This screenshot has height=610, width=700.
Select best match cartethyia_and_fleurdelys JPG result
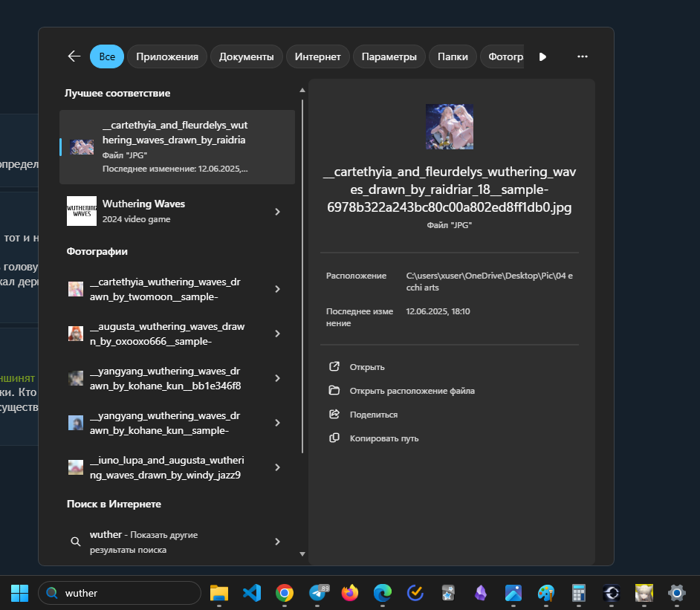coord(177,147)
